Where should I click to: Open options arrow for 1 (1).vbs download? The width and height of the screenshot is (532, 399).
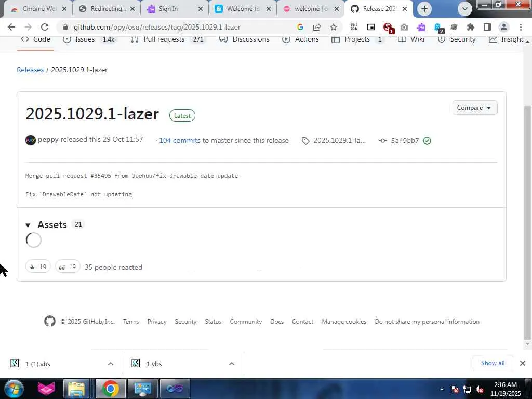click(111, 364)
